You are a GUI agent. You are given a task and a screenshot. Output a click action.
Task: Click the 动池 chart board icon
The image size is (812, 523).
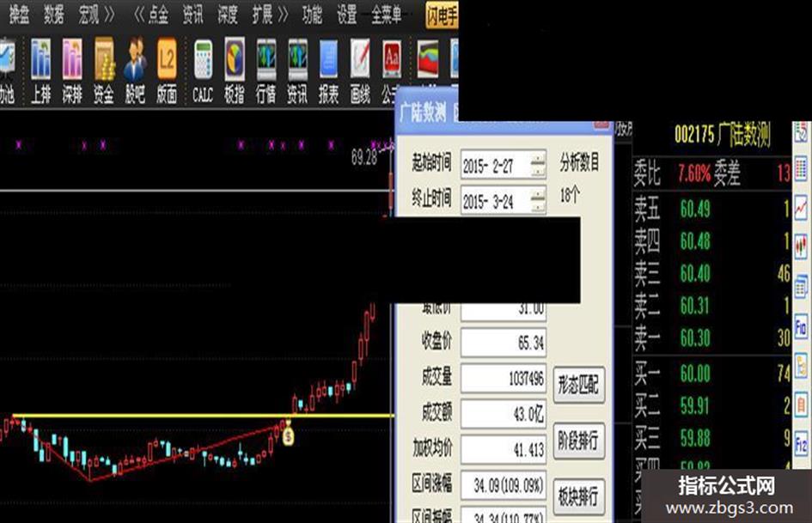(x=7, y=71)
